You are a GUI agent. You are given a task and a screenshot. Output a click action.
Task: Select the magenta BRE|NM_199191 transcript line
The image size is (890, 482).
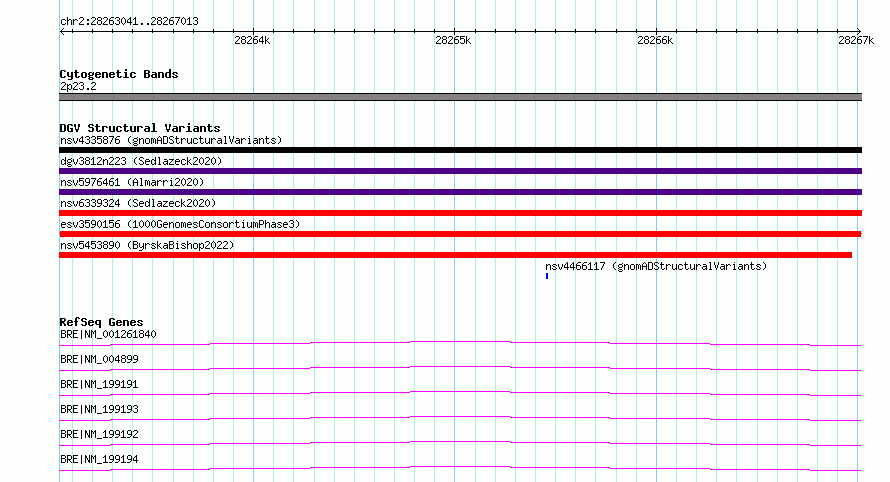coord(460,393)
